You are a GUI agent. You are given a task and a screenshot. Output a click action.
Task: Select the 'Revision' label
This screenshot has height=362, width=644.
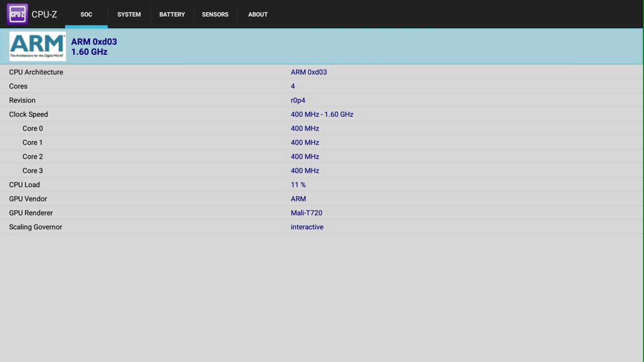(22, 100)
